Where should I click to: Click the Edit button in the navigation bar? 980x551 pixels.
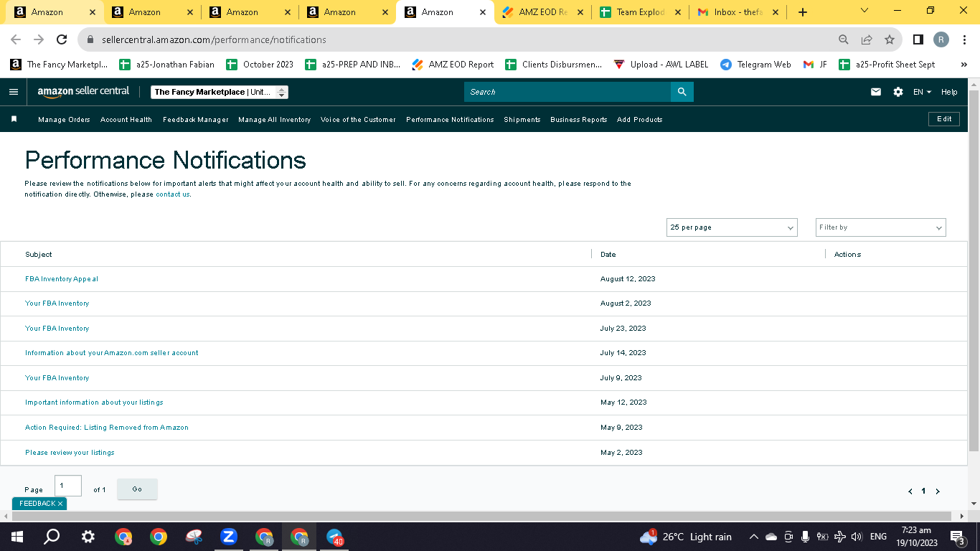(x=944, y=119)
